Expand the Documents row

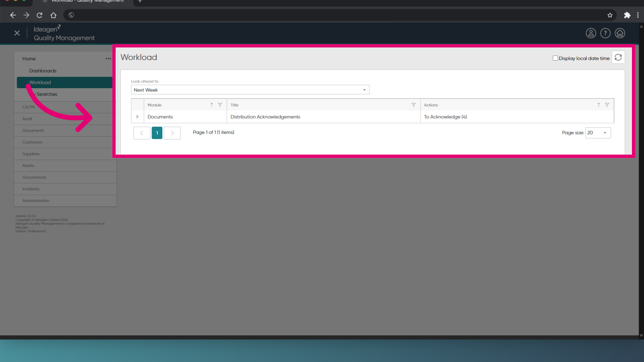coord(138,117)
